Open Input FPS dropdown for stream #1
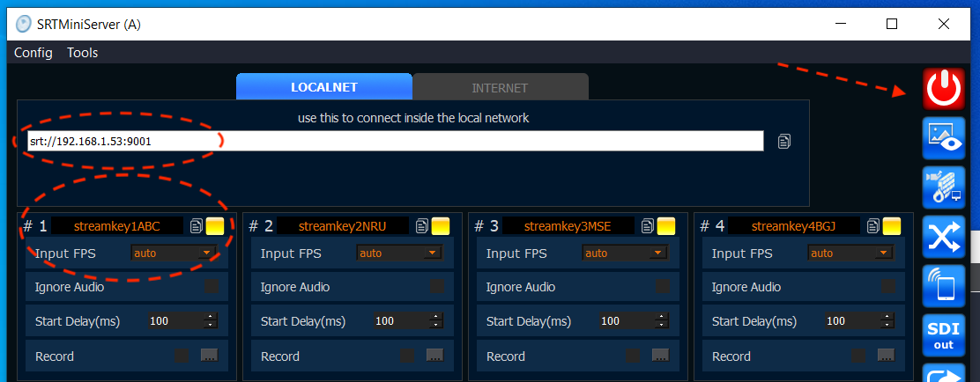The image size is (980, 382). click(x=174, y=253)
